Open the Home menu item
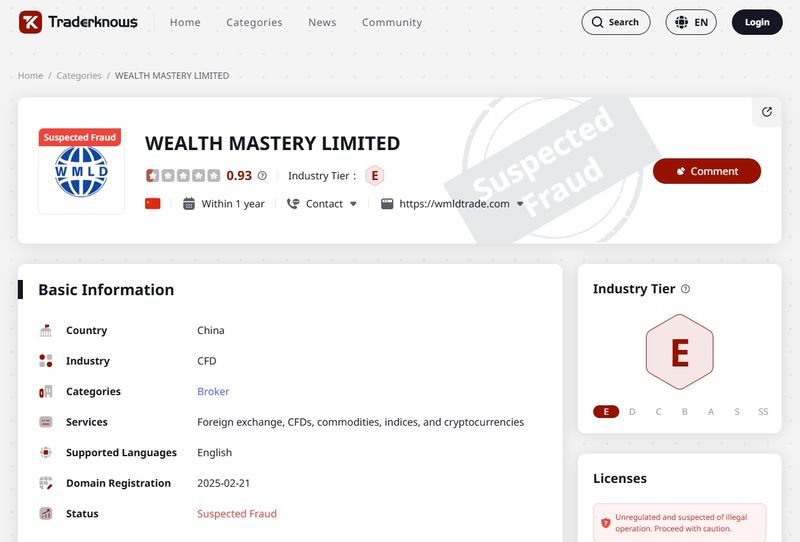This screenshot has width=800, height=542. 185,22
